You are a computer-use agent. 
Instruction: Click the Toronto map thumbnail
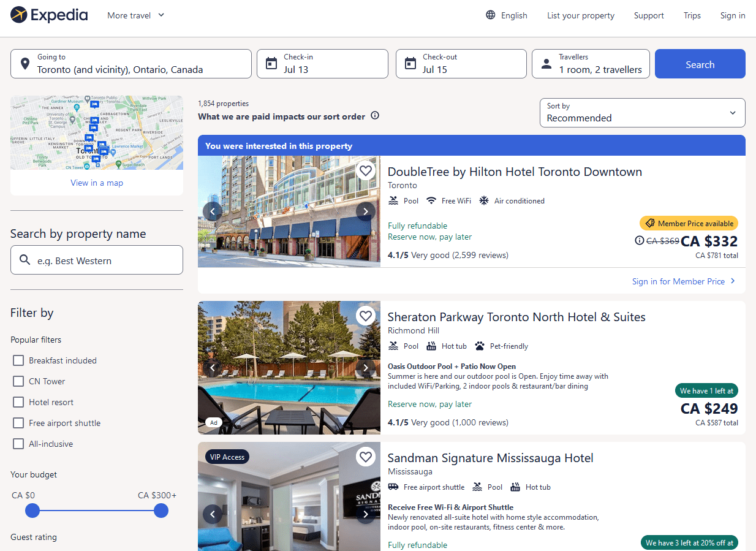coord(97,132)
